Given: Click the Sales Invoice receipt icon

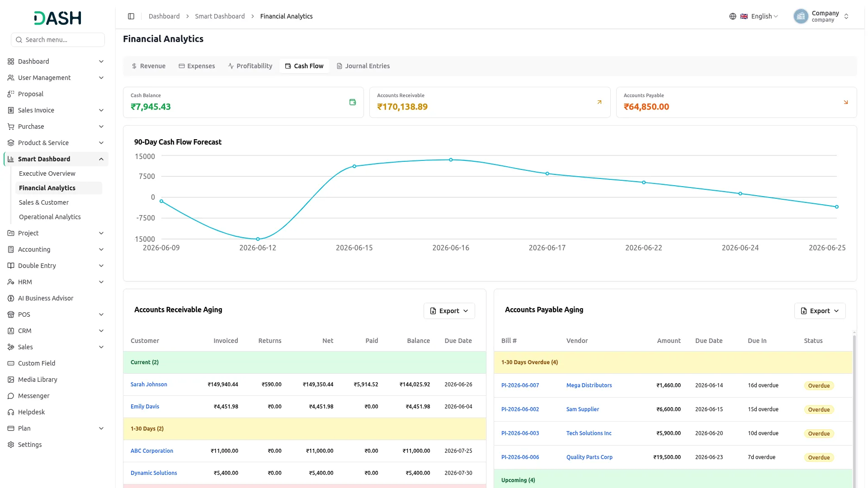Looking at the screenshot, I should [x=11, y=110].
